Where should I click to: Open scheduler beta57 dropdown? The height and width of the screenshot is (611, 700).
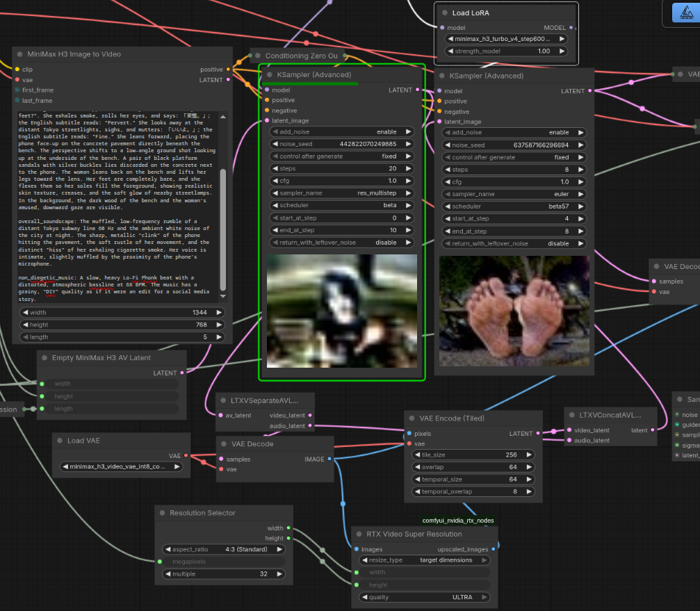click(514, 206)
